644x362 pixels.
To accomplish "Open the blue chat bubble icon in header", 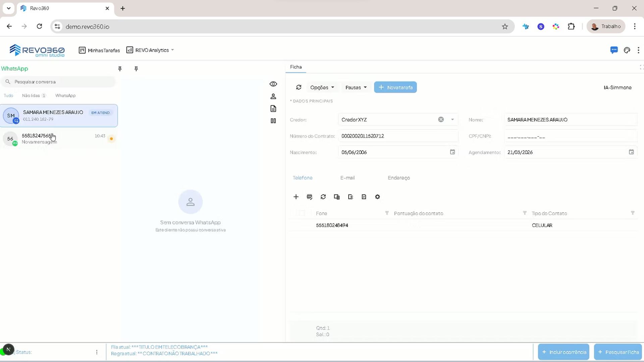I will tap(614, 50).
